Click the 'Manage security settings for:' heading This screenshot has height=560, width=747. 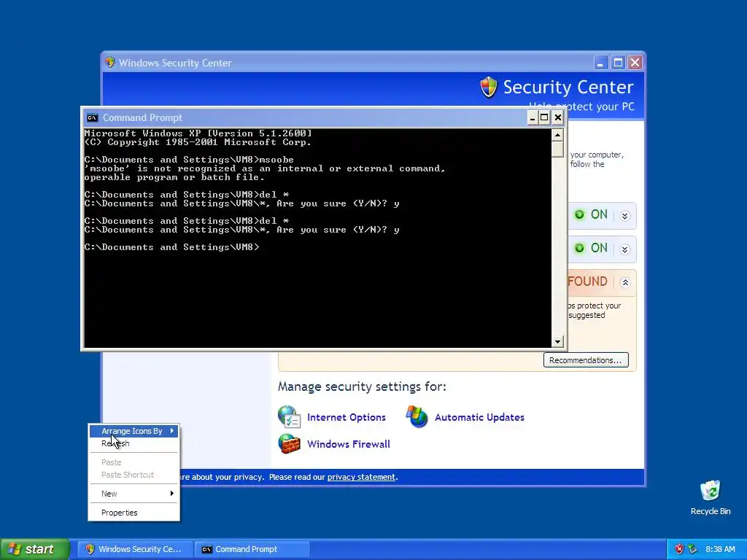(362, 386)
